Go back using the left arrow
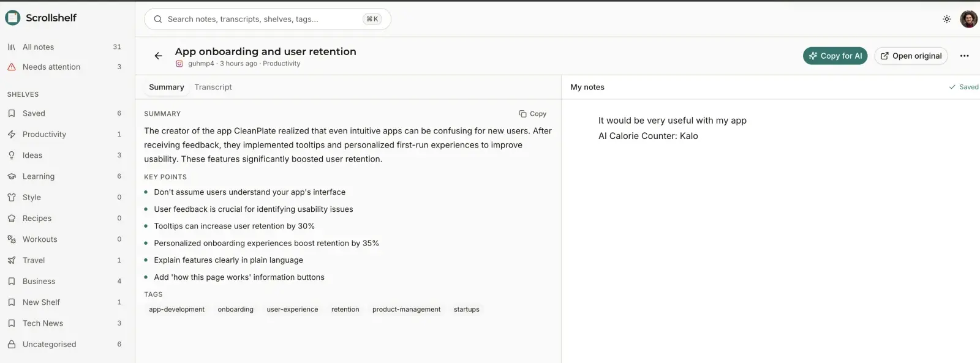The height and width of the screenshot is (363, 980). click(158, 56)
